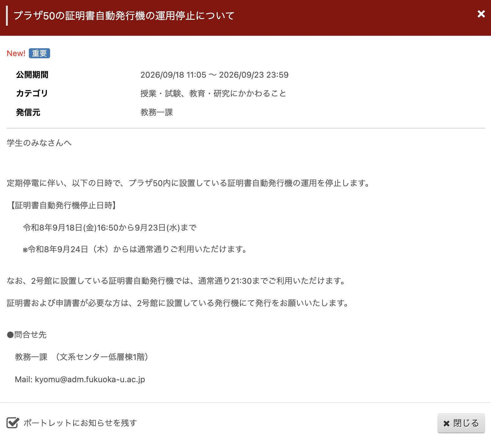Toggle ポートレットにお知らせを残す checkbox

[13, 423]
